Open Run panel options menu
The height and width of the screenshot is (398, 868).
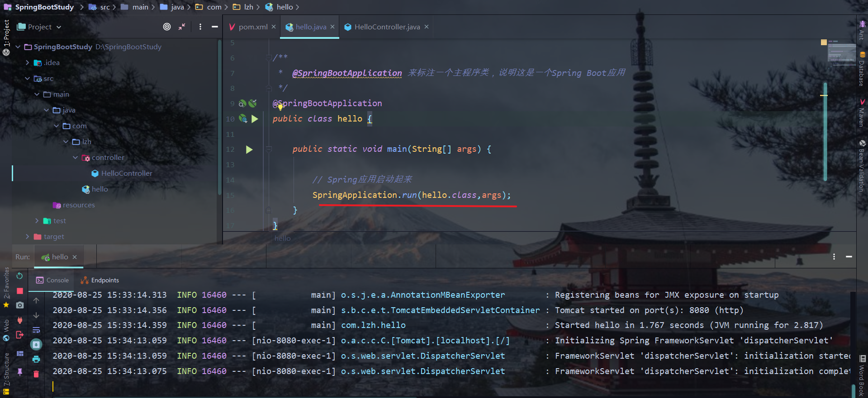[834, 257]
